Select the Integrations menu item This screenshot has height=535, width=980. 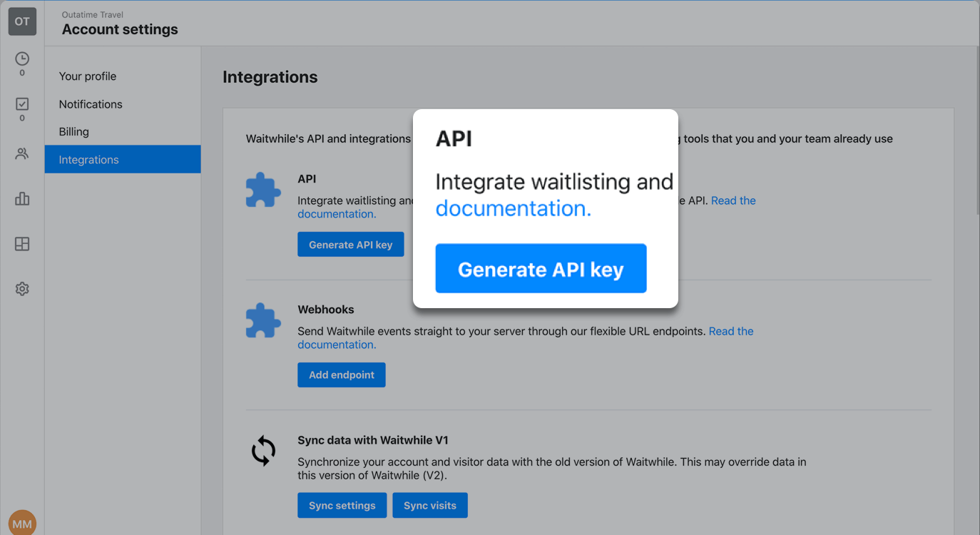tap(123, 160)
